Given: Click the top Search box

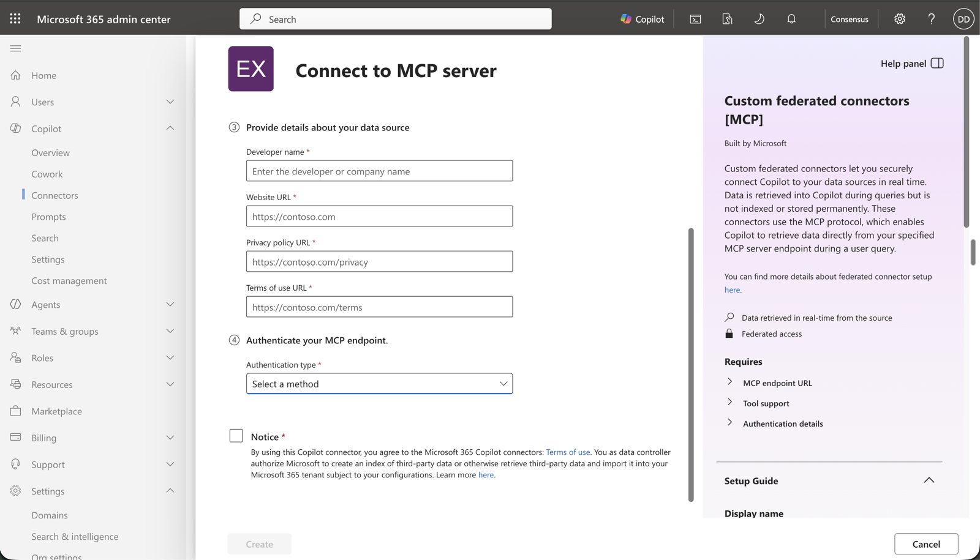Looking at the screenshot, I should point(395,19).
